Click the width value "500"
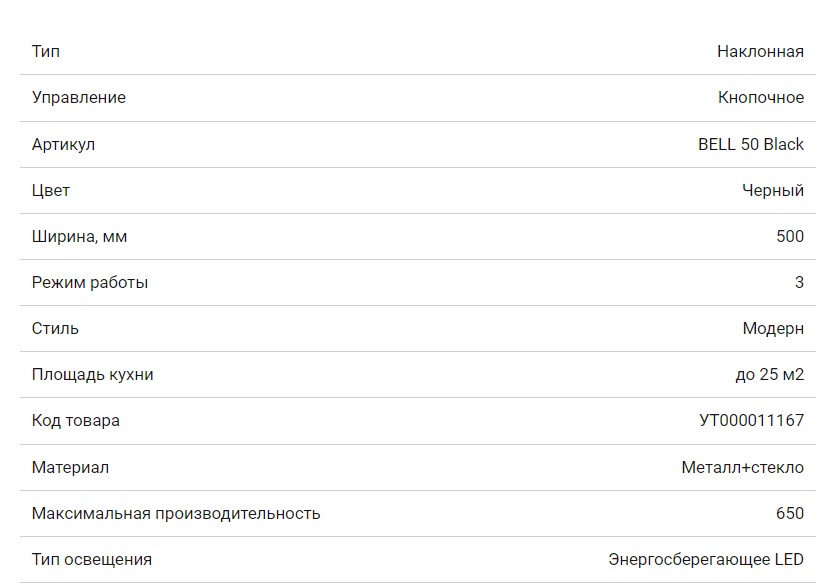 pos(790,237)
